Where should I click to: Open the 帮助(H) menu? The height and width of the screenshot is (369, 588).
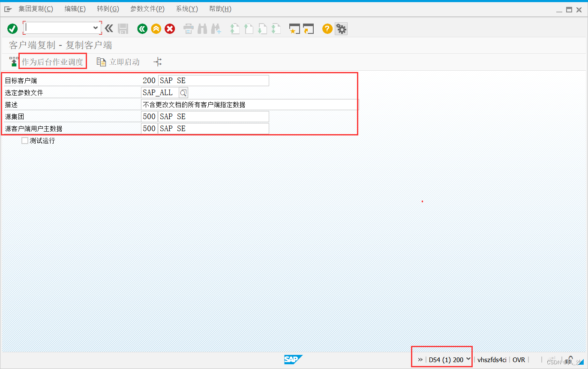tap(220, 9)
